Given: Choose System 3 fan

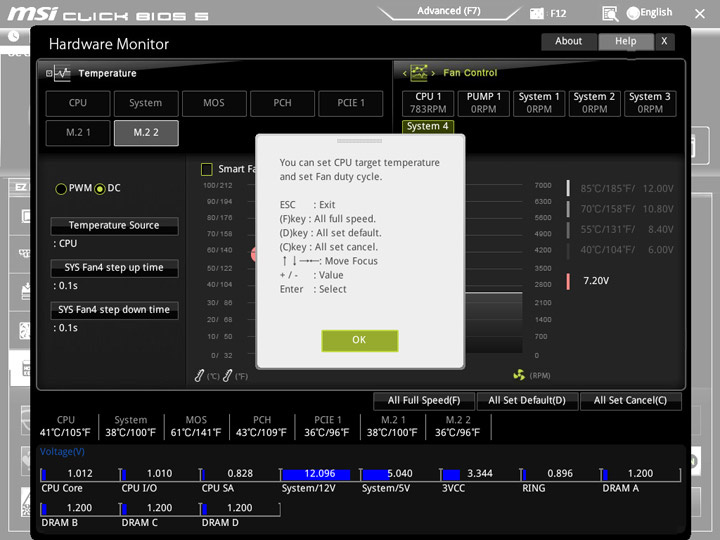Looking at the screenshot, I should (650, 103).
